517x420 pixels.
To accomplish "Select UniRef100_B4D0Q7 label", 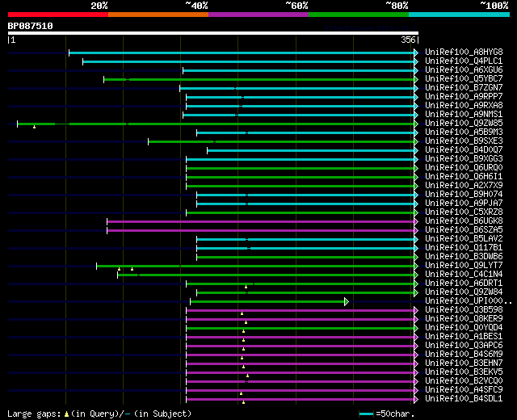I will pyautogui.click(x=464, y=150).
